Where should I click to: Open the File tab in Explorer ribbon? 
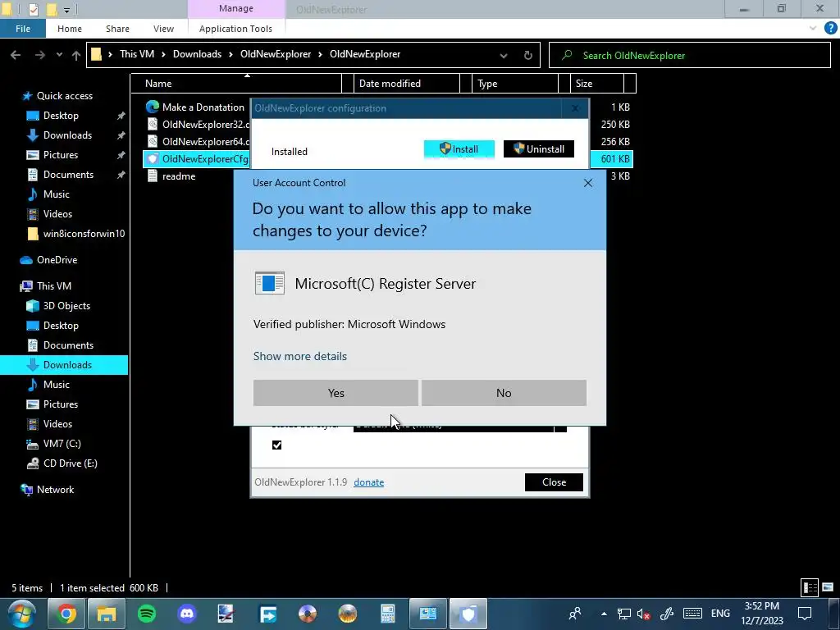(22, 29)
